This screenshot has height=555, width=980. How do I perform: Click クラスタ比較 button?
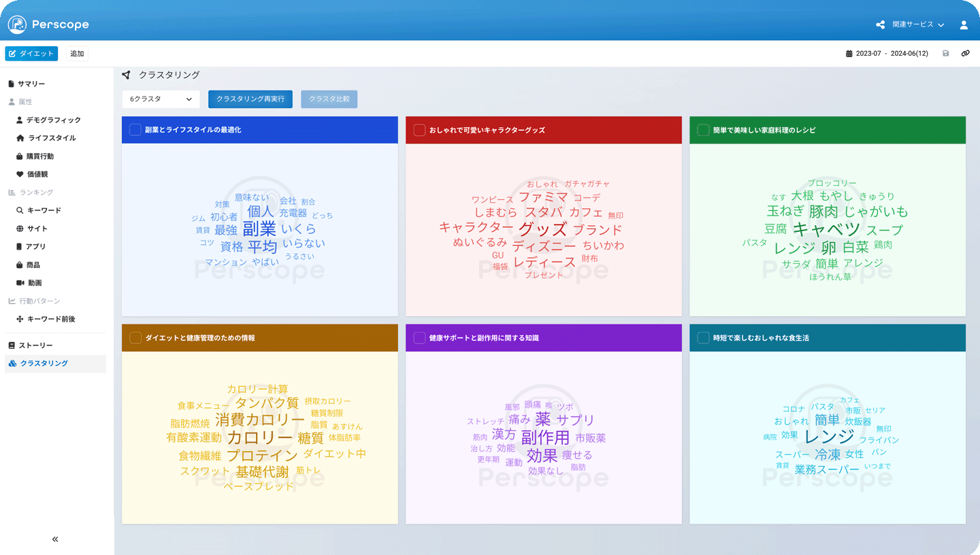click(329, 99)
